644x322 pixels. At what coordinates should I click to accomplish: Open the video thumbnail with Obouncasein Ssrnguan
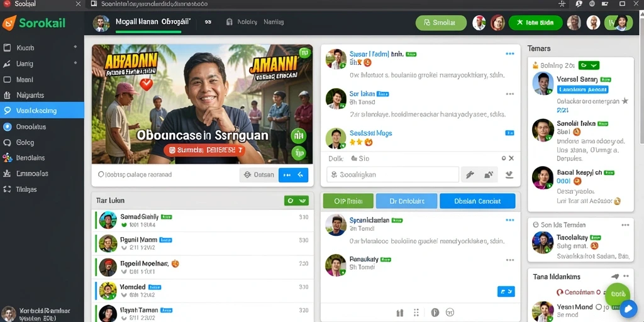[x=202, y=104]
